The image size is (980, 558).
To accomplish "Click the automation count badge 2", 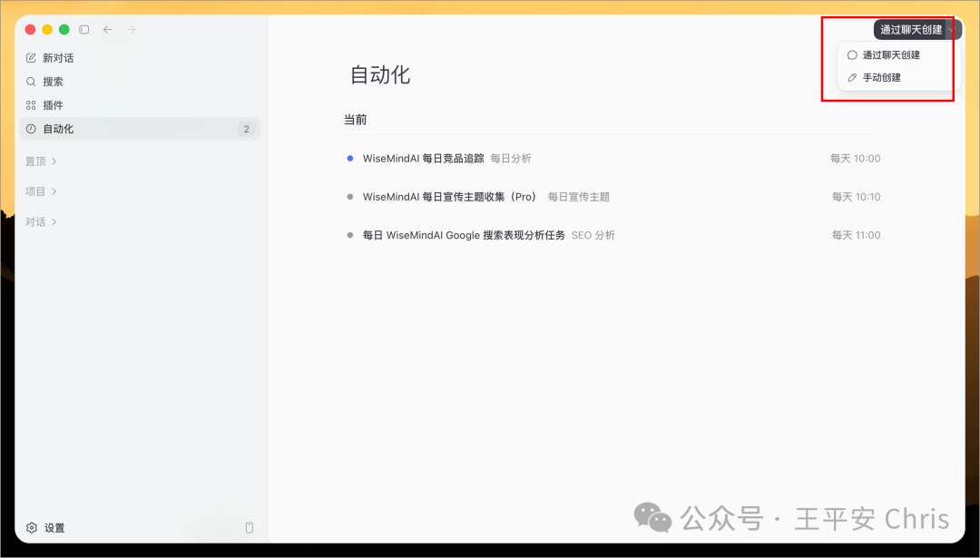I will pos(246,130).
